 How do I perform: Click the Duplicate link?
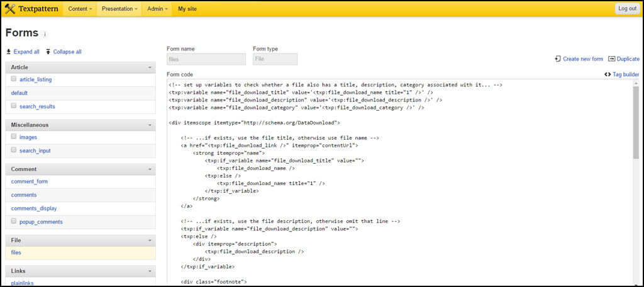(x=628, y=59)
